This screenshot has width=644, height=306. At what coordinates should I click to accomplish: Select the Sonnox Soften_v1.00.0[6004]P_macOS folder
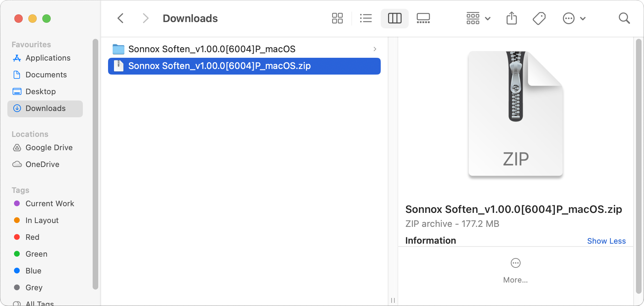(x=244, y=49)
